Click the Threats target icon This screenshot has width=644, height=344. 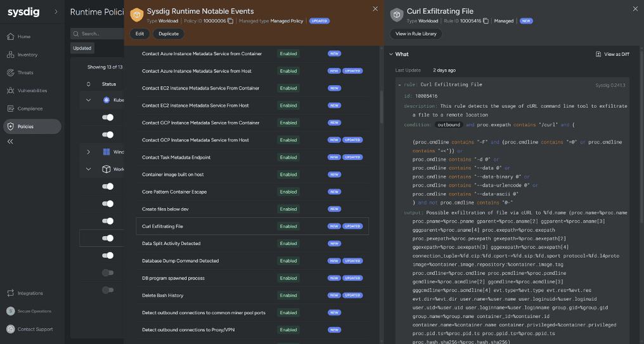coord(11,72)
